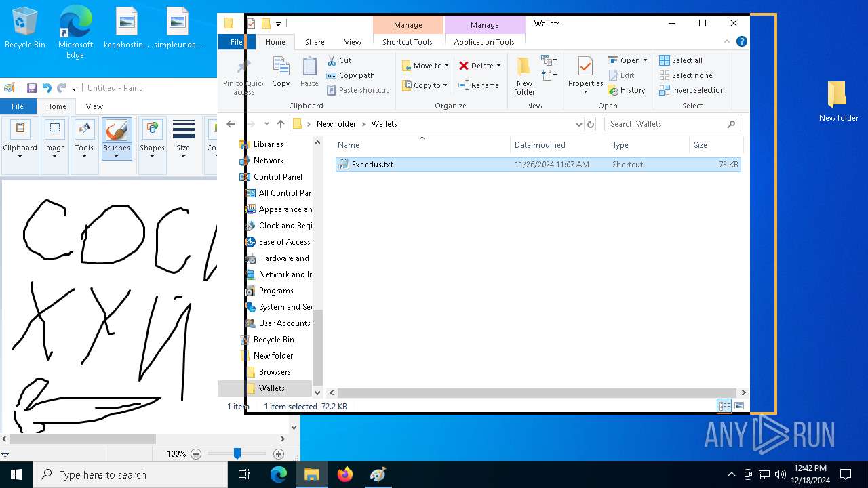
Task: Switch to Details view icon in status bar
Action: click(x=724, y=406)
